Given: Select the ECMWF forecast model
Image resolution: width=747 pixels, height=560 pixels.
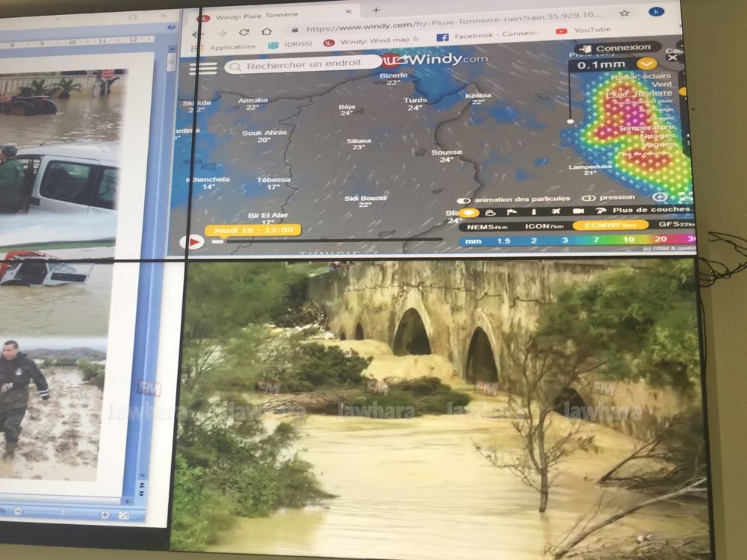Looking at the screenshot, I should 610,225.
